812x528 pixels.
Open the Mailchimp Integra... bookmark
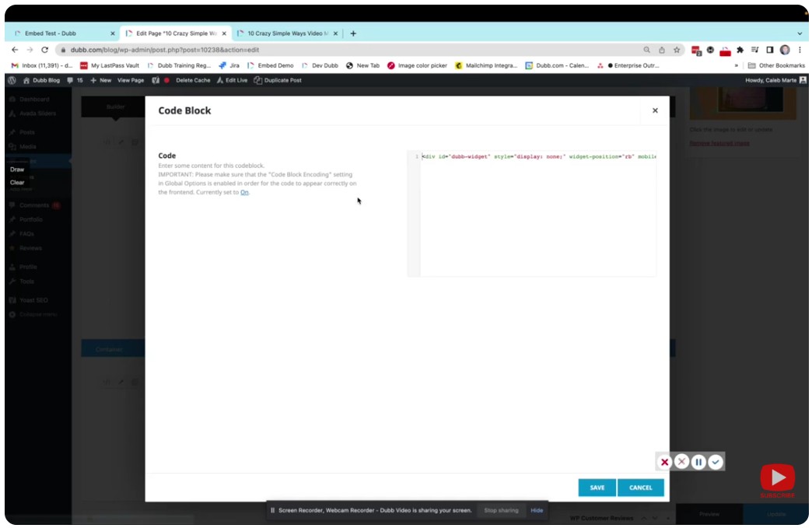pyautogui.click(x=486, y=66)
